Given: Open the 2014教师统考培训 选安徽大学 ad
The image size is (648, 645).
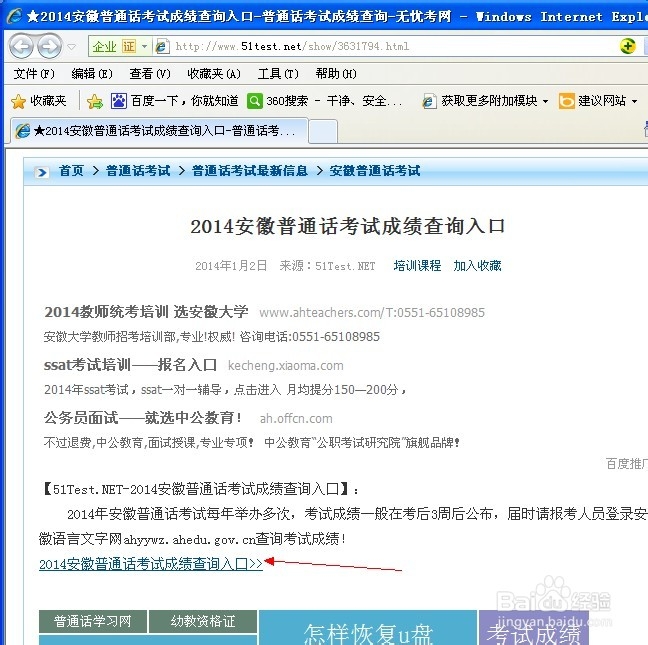Looking at the screenshot, I should [x=146, y=312].
